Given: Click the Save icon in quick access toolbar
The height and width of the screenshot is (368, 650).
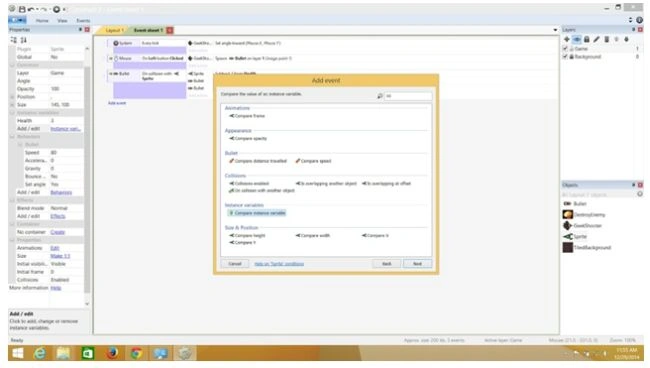Looking at the screenshot, I should coord(22,9).
